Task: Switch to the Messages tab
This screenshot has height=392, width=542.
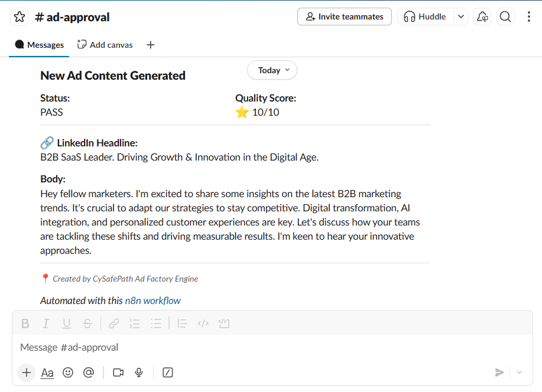Action: point(40,45)
